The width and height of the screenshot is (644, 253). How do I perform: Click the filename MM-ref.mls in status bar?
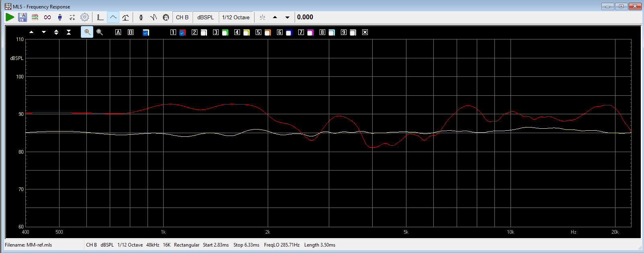coord(29,245)
